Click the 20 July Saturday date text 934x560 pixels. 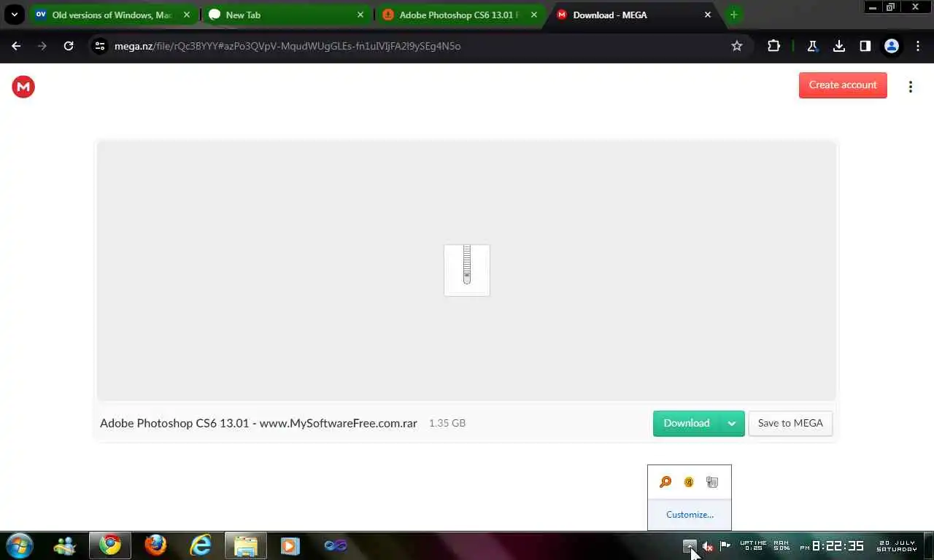(x=897, y=546)
